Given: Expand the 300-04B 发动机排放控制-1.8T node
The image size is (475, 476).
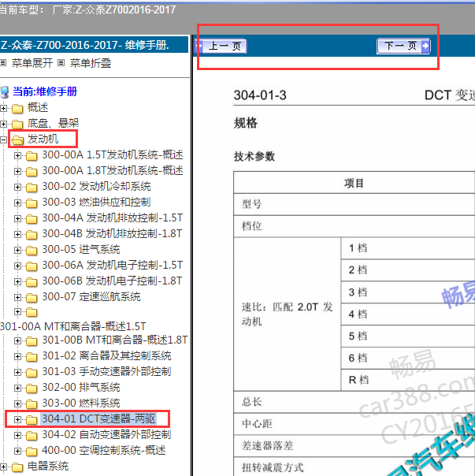Looking at the screenshot, I should [17, 234].
